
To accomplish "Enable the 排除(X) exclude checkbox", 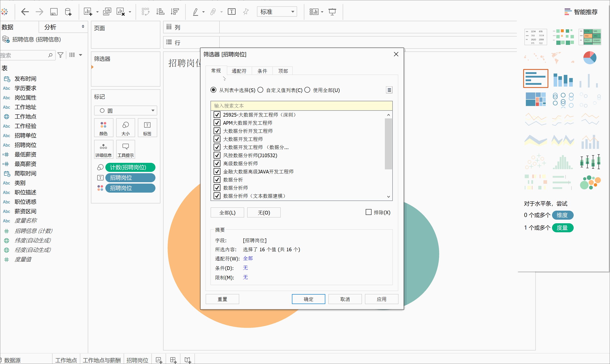I will (x=368, y=212).
